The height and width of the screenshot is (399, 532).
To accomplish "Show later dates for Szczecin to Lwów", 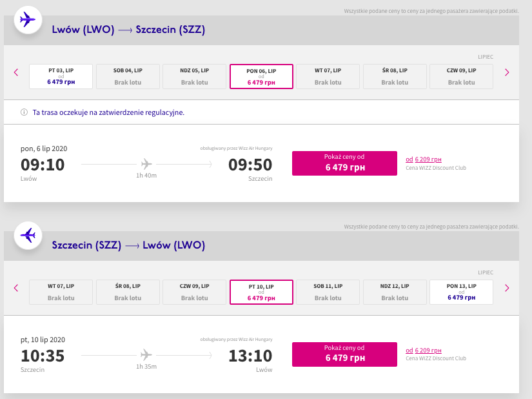I will 507,288.
